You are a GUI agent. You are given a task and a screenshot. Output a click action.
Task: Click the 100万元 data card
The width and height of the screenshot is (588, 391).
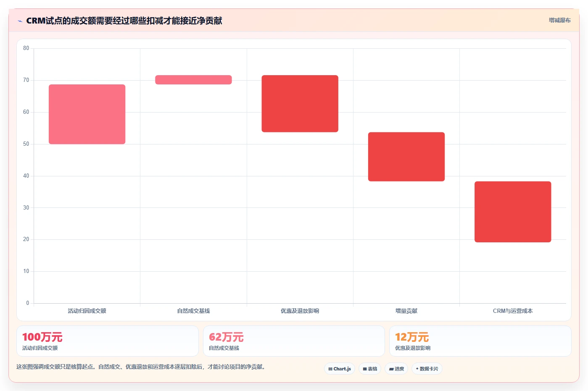pos(108,341)
